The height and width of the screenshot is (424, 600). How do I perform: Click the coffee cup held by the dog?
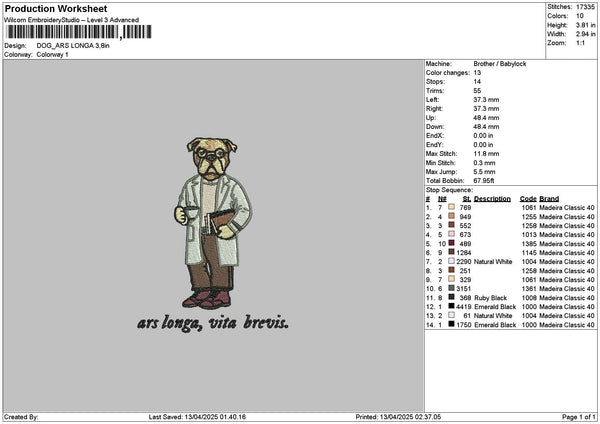pyautogui.click(x=186, y=212)
